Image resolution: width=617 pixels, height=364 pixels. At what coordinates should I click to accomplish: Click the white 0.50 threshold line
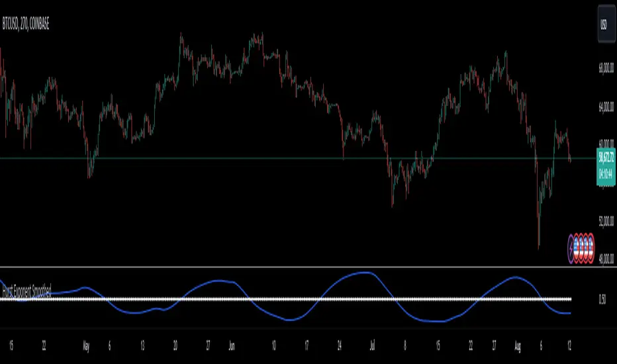click(x=285, y=299)
